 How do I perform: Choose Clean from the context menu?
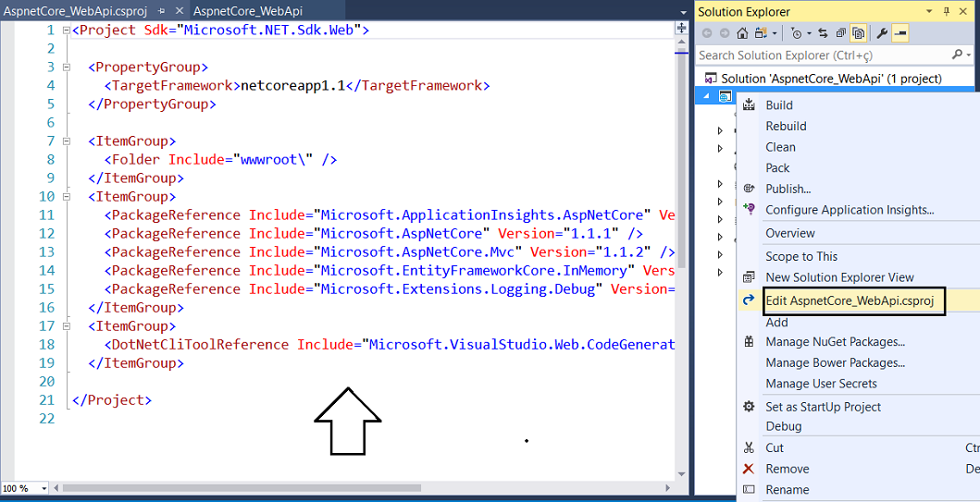(x=781, y=147)
